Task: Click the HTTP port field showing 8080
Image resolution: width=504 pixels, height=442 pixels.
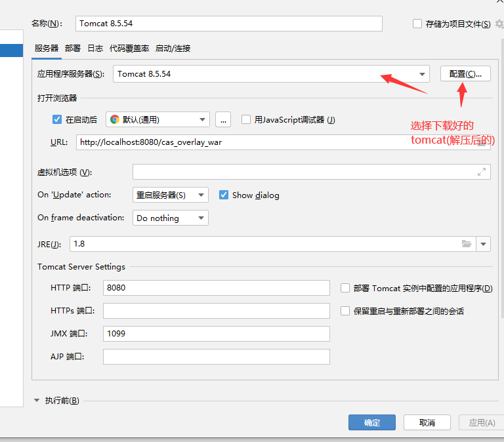Action: pos(217,288)
